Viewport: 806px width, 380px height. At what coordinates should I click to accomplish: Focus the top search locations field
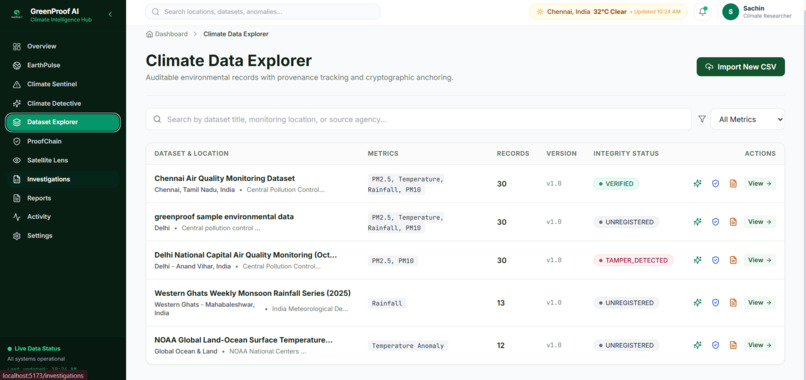[x=263, y=12]
